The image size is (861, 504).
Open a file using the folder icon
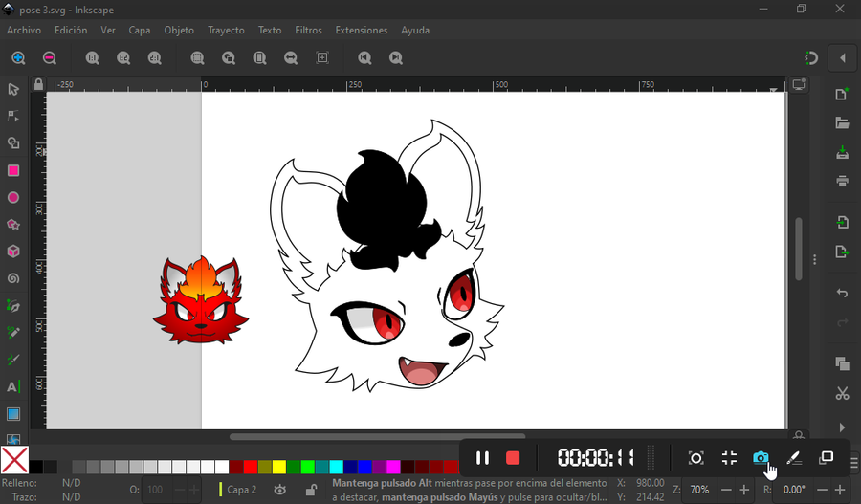(842, 122)
